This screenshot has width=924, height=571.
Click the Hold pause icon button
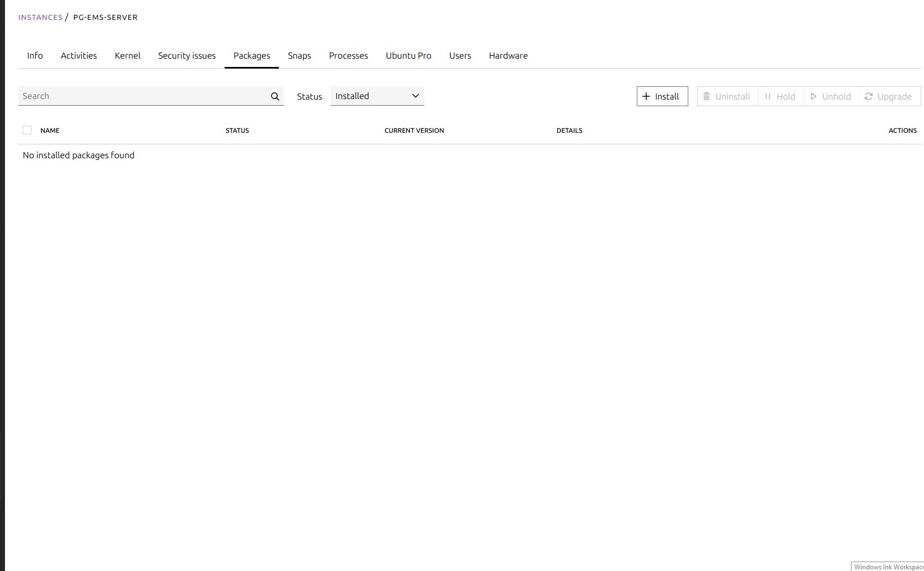[780, 96]
